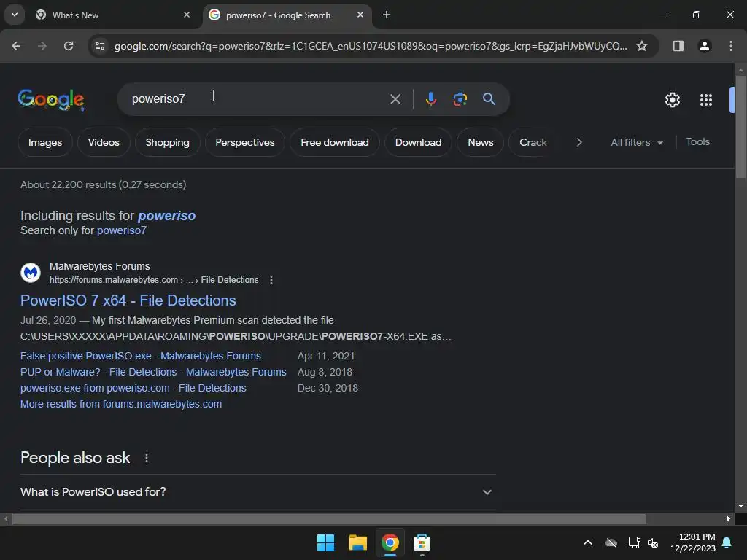Select the Perspectives filter chip

pos(245,142)
